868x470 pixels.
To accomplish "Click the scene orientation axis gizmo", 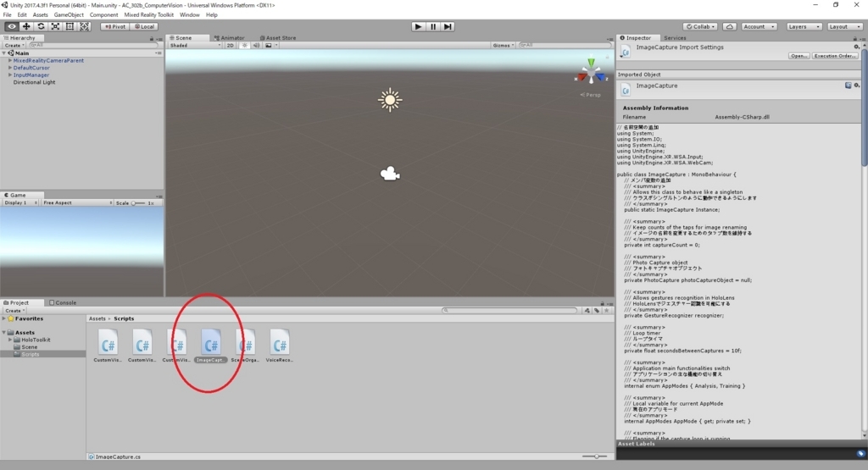I will [x=591, y=72].
